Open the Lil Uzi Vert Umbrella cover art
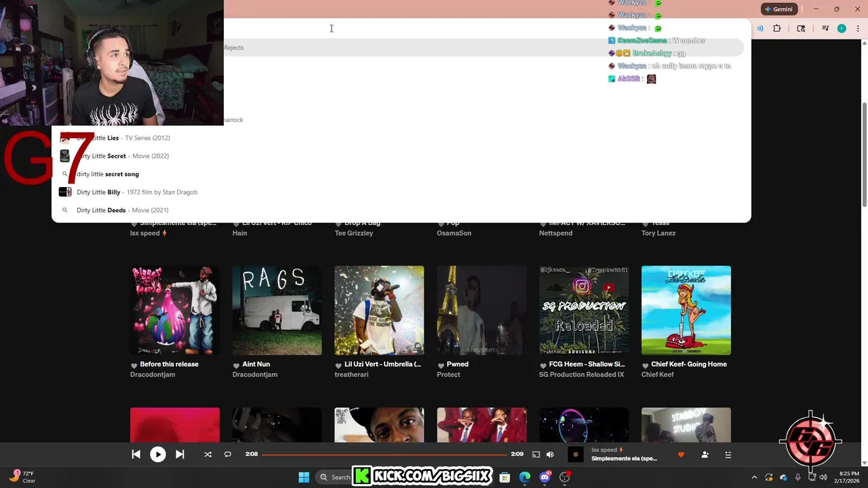 379,310
